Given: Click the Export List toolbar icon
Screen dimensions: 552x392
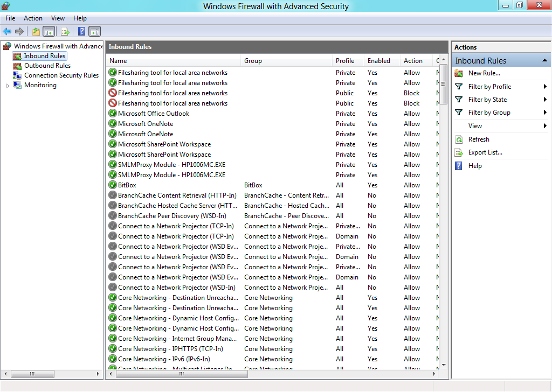Looking at the screenshot, I should (65, 31).
